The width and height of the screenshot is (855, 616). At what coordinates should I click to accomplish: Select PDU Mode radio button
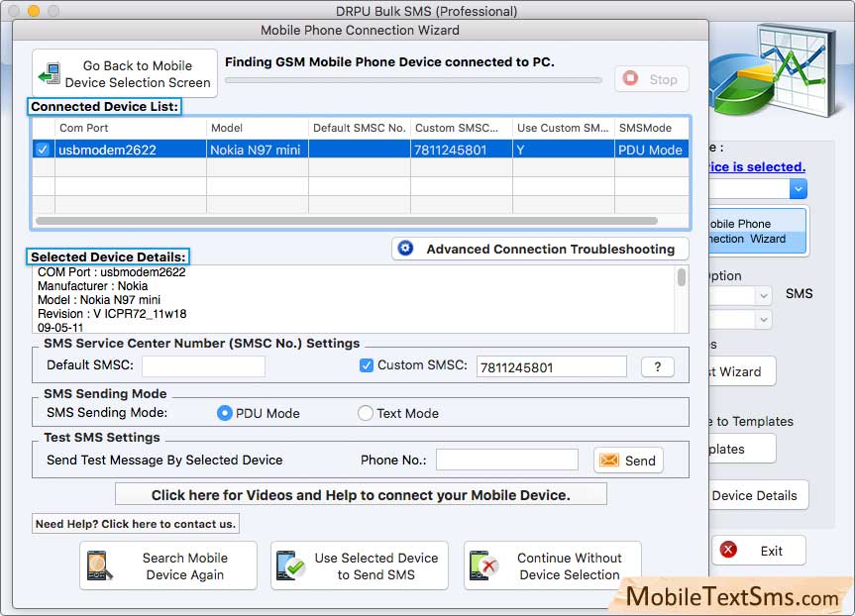[x=224, y=413]
